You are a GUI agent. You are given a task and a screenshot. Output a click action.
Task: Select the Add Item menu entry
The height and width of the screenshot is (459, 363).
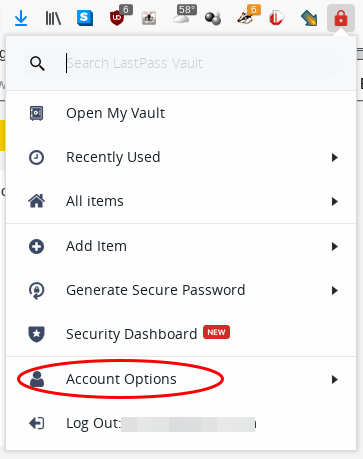pyautogui.click(x=181, y=247)
